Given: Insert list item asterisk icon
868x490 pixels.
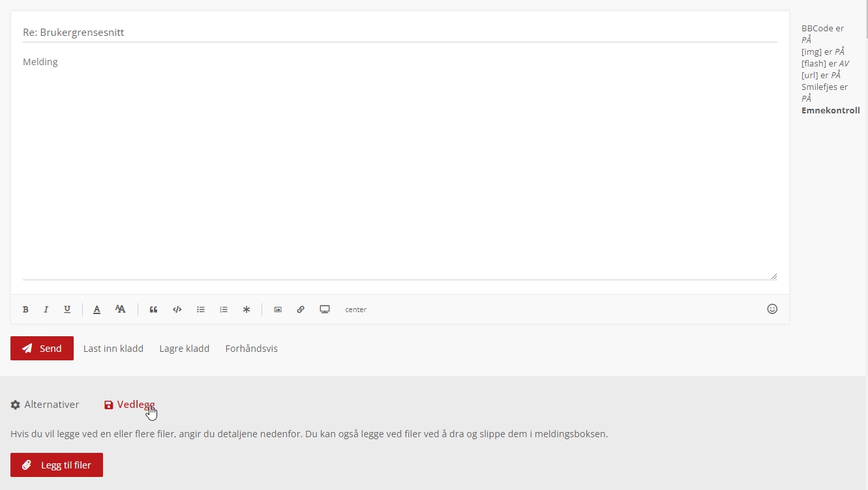Looking at the screenshot, I should 247,310.
